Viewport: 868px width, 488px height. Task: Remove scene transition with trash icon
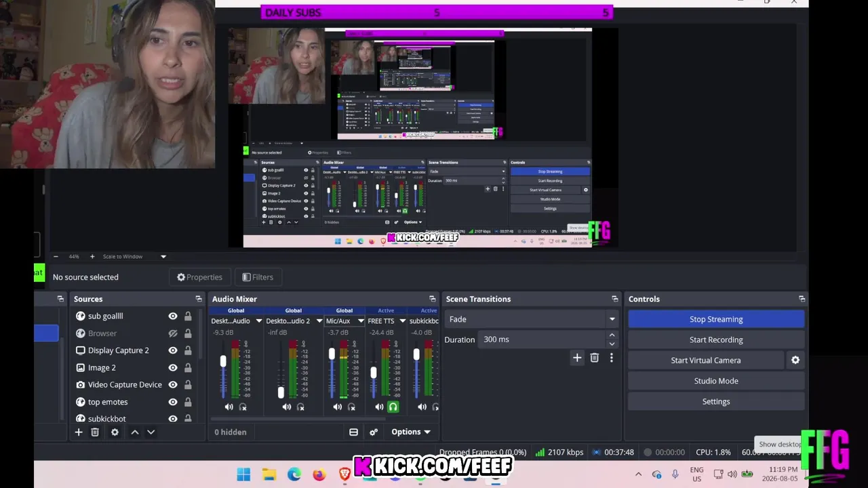pos(594,358)
